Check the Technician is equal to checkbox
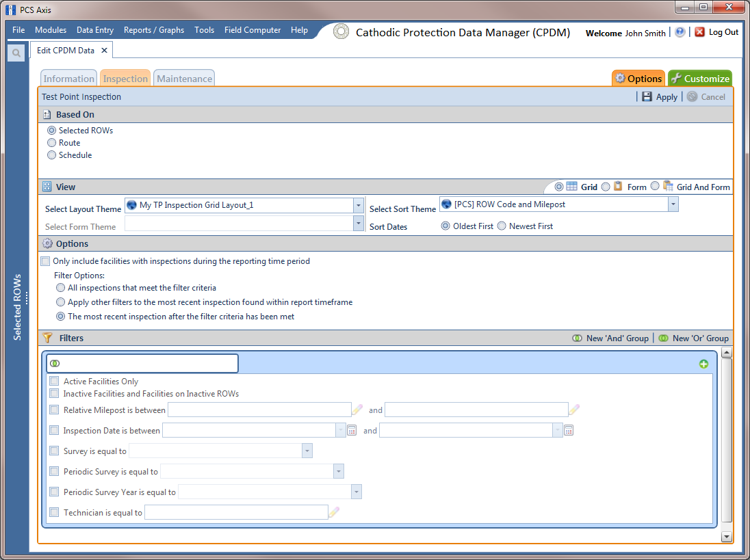The height and width of the screenshot is (560, 750). (54, 512)
